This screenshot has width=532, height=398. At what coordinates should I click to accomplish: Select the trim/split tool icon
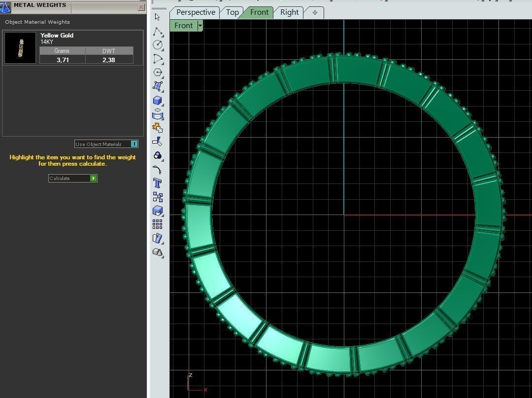coord(157,142)
